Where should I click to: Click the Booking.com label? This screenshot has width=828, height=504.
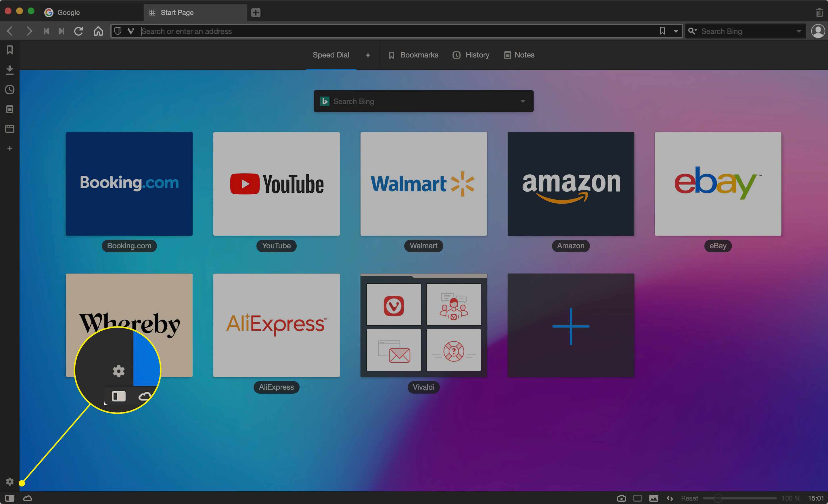[129, 246]
